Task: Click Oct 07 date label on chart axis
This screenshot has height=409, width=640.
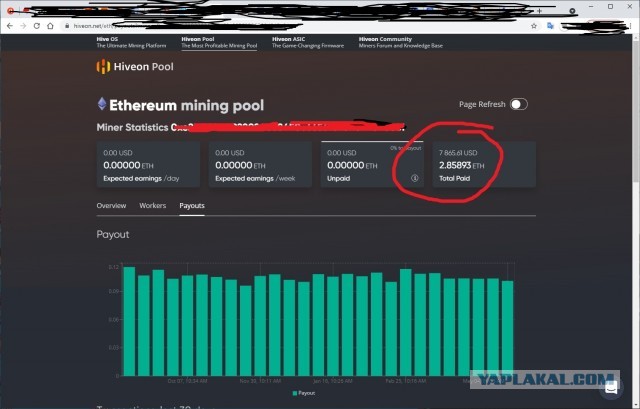Action: click(187, 381)
